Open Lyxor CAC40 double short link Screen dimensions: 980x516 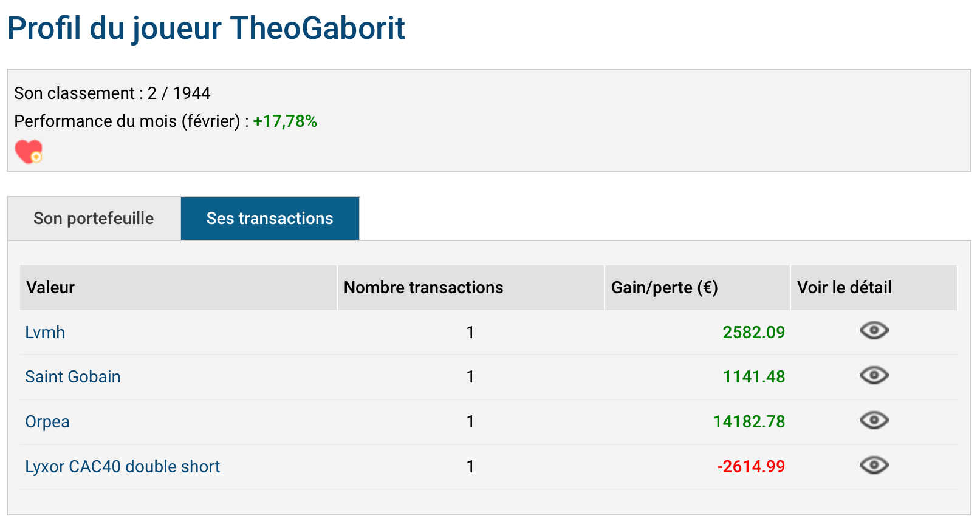[x=123, y=467]
